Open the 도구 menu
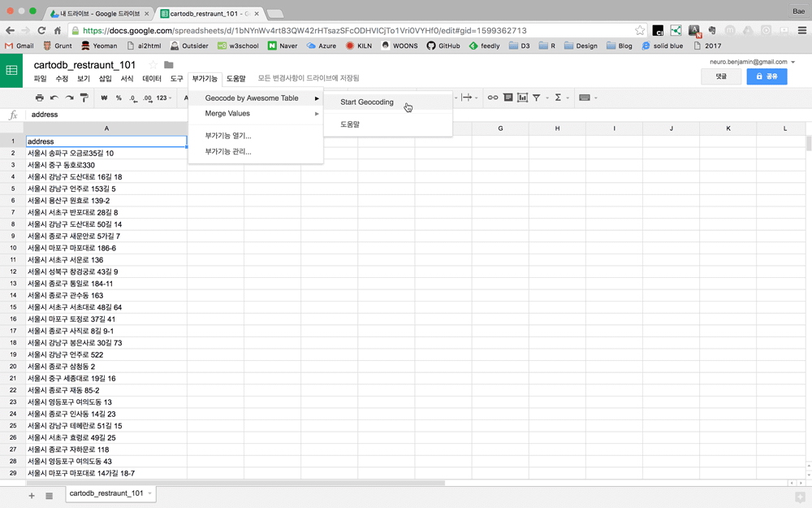Image resolution: width=812 pixels, height=508 pixels. click(x=176, y=78)
